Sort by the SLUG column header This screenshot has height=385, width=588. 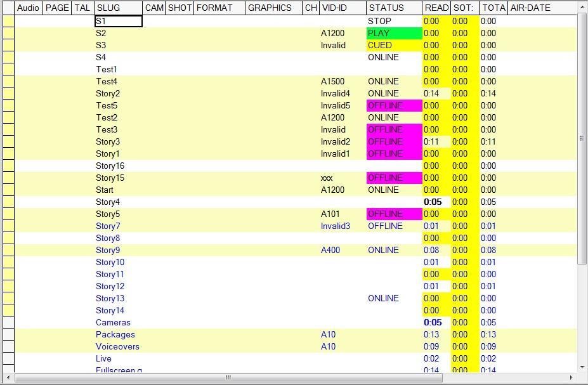[118, 8]
